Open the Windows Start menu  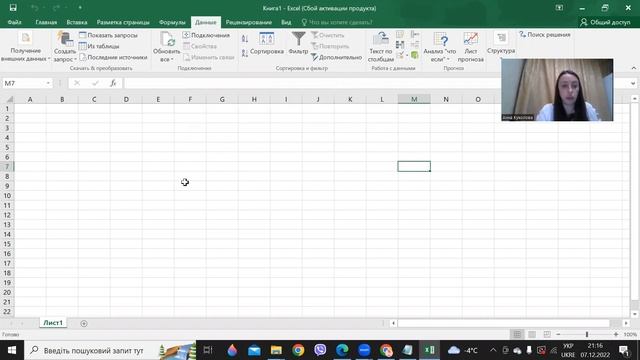(12, 350)
